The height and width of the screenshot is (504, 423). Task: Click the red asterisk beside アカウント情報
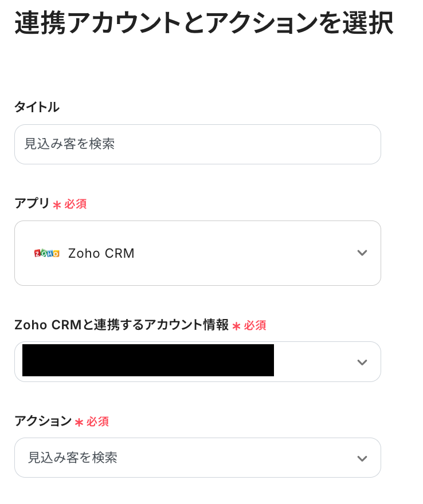click(x=236, y=326)
